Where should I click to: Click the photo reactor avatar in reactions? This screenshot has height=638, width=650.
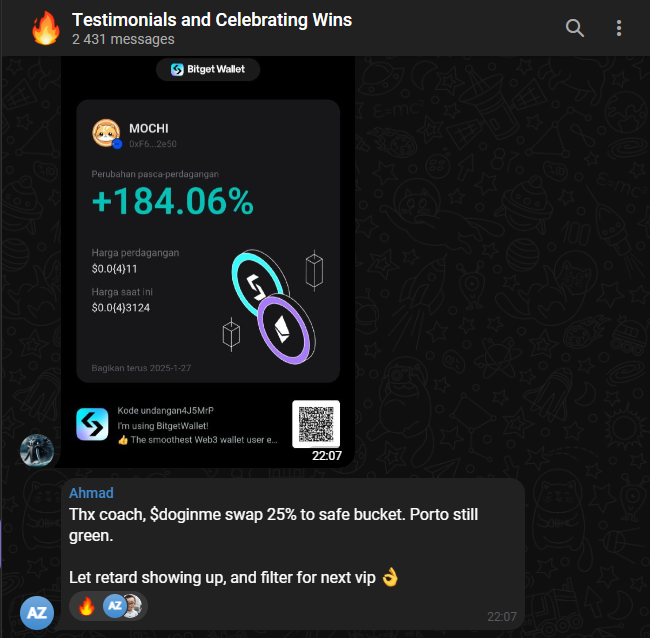pos(134,606)
